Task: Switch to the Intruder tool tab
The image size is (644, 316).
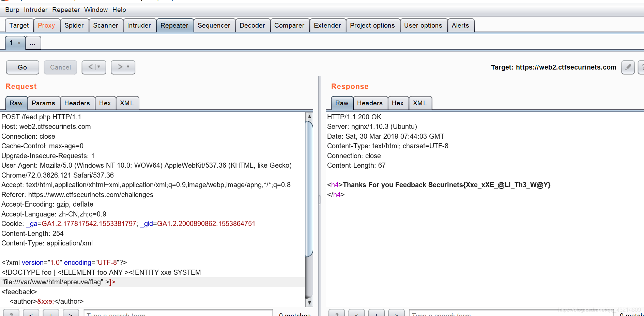Action: (139, 26)
